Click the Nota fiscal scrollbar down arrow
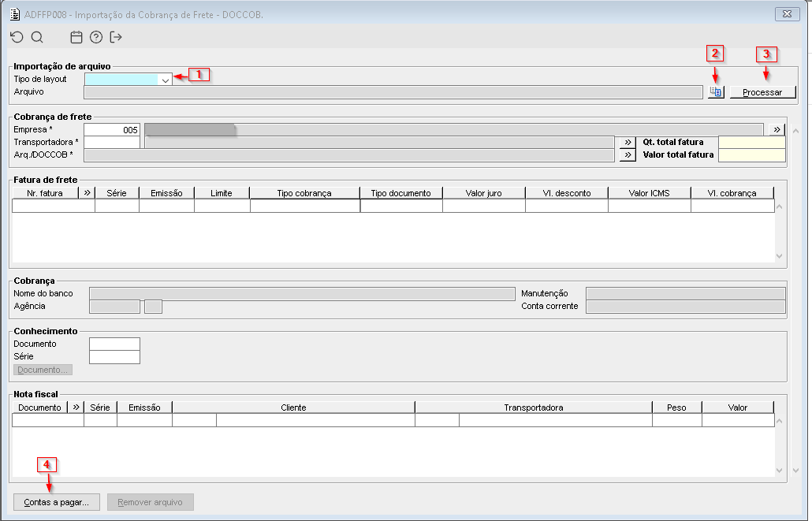The image size is (812, 521). pyautogui.click(x=780, y=471)
